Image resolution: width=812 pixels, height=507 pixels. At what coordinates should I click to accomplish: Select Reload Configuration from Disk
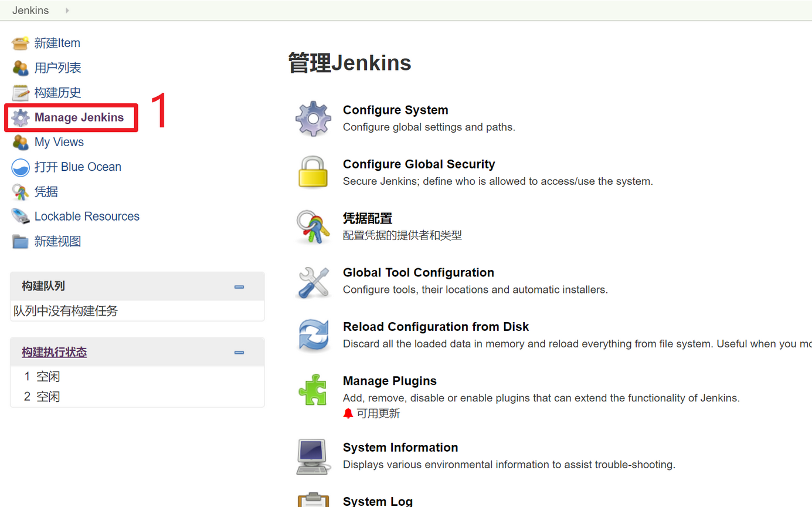[436, 327]
